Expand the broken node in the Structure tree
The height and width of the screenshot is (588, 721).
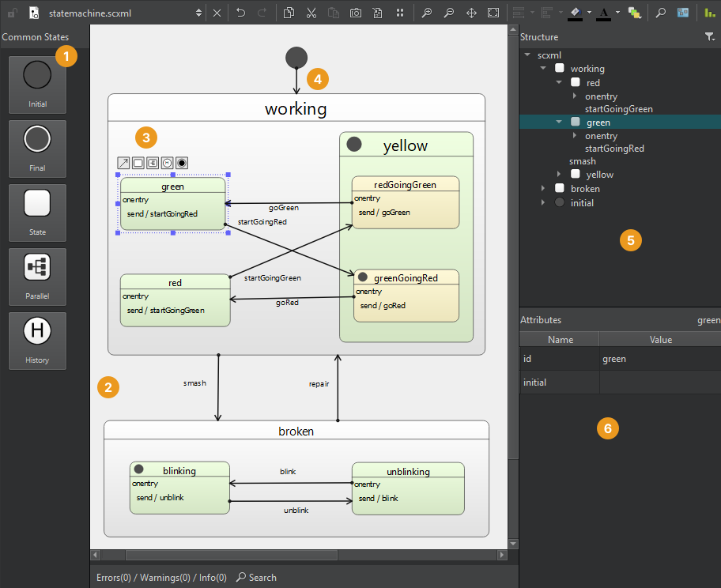coord(543,188)
